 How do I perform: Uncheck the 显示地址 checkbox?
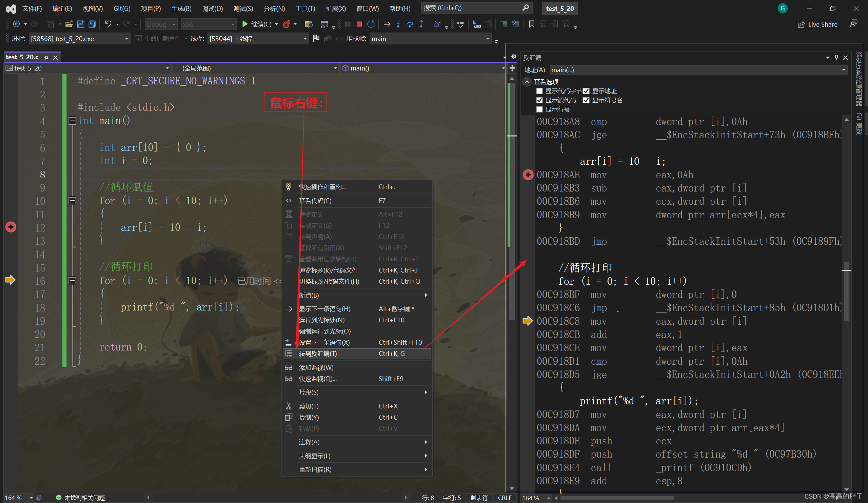coord(586,91)
